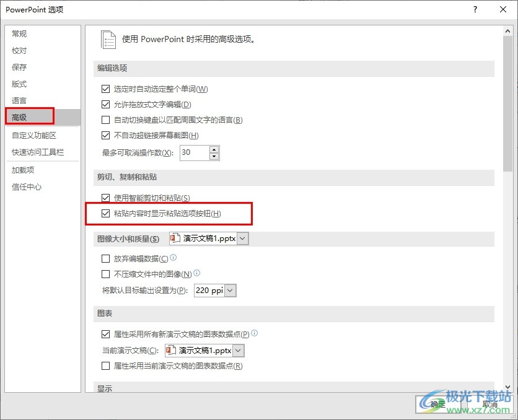518x420 pixels.
Task: Toggle 允许拖放式文字编辑 checkbox
Action: (x=106, y=104)
